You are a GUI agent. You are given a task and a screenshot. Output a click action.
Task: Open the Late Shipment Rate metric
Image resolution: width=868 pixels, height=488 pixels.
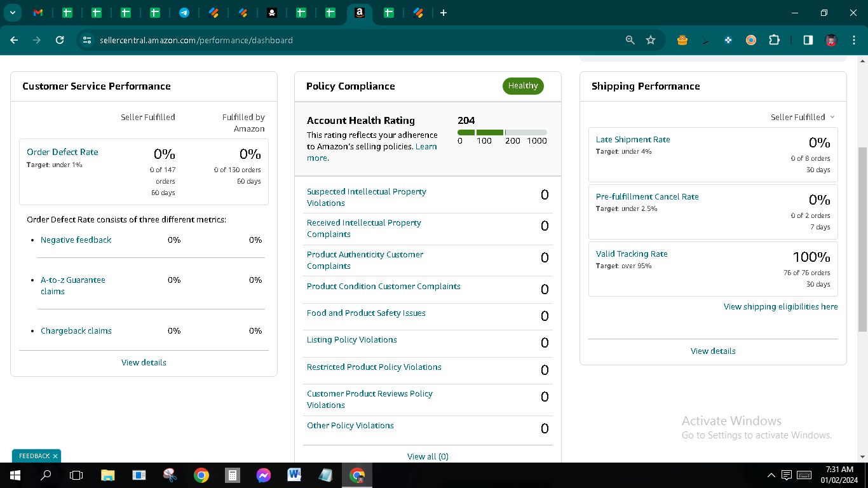point(633,139)
